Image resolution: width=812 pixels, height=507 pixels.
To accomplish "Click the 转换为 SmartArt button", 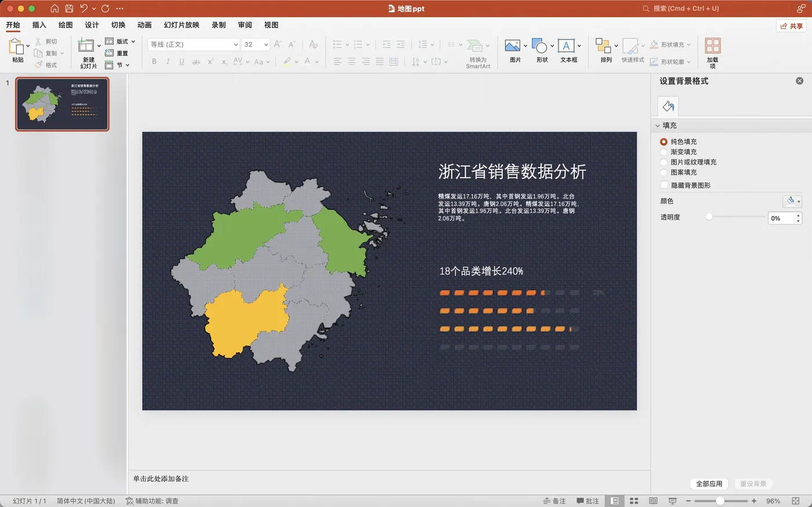I will point(478,53).
